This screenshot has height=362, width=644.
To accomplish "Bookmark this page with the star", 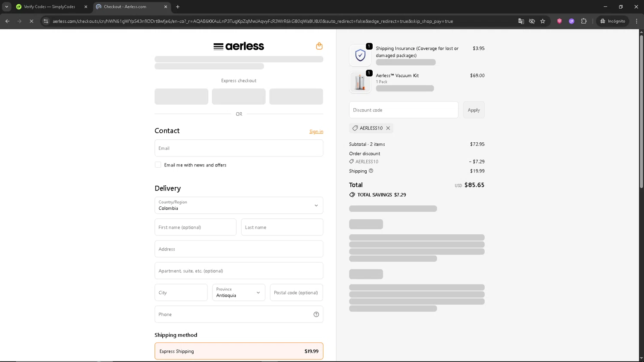I will click(x=543, y=21).
